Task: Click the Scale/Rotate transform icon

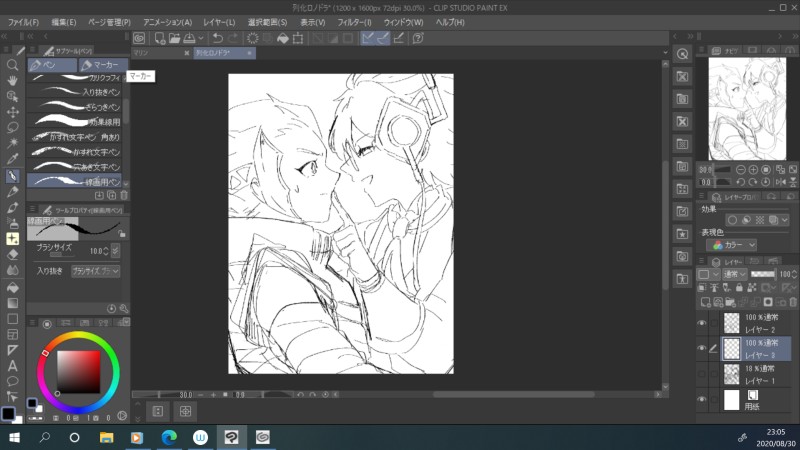Action: (x=298, y=38)
